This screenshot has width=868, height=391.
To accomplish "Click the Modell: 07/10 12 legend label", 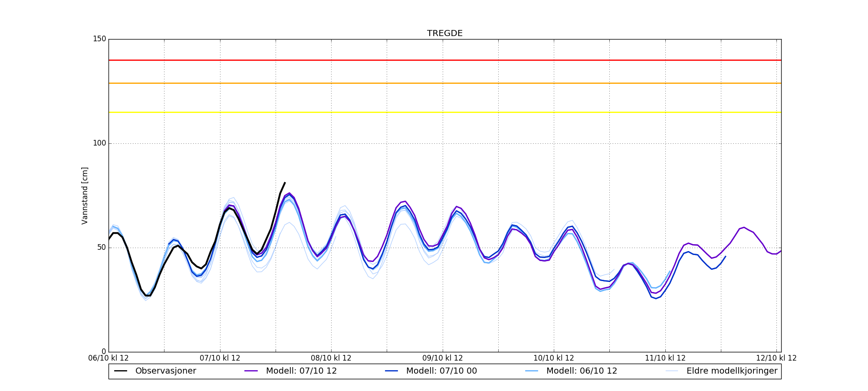I will click(301, 371).
